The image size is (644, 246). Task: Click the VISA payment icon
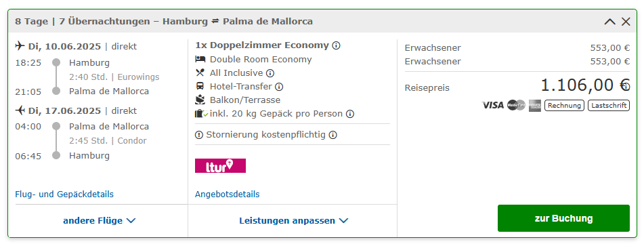coord(492,106)
